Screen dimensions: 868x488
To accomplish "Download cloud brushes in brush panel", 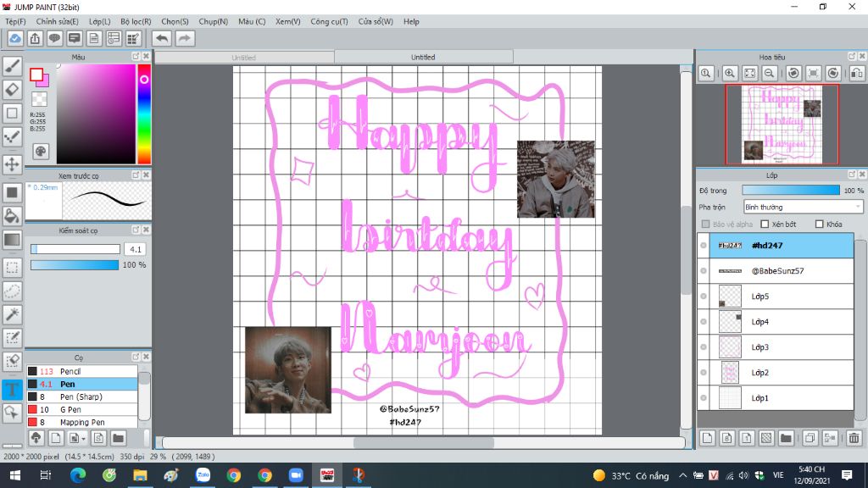I will tap(36, 438).
